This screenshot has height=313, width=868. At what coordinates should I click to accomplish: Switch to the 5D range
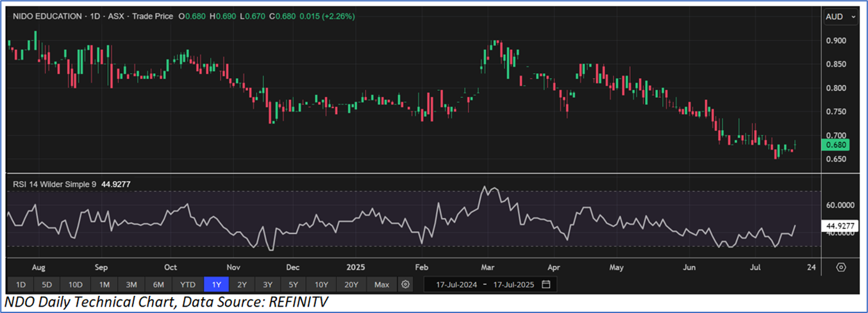[x=48, y=284]
